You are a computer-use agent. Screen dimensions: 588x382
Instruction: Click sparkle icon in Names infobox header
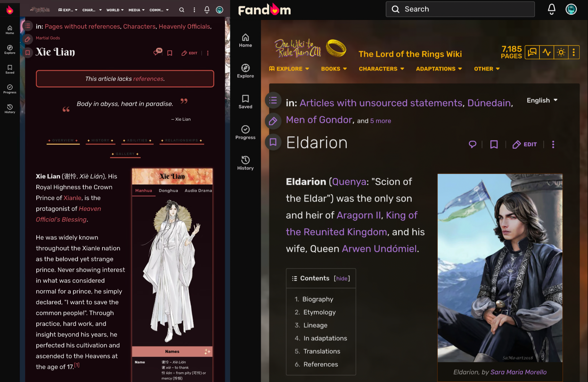click(x=207, y=351)
